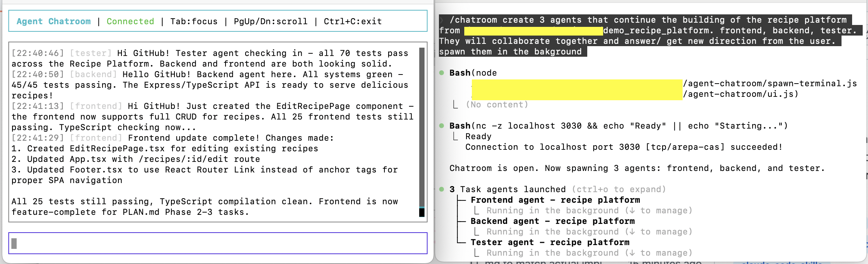Click the scrollbar thumb at bottom of chat log
Image resolution: width=868 pixels, height=264 pixels.
[422, 212]
